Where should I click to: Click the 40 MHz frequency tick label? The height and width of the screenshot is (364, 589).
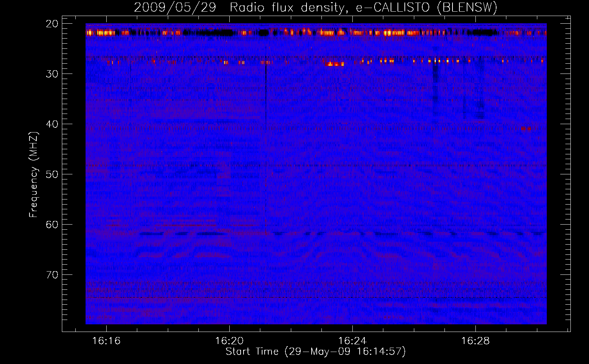(x=52, y=124)
